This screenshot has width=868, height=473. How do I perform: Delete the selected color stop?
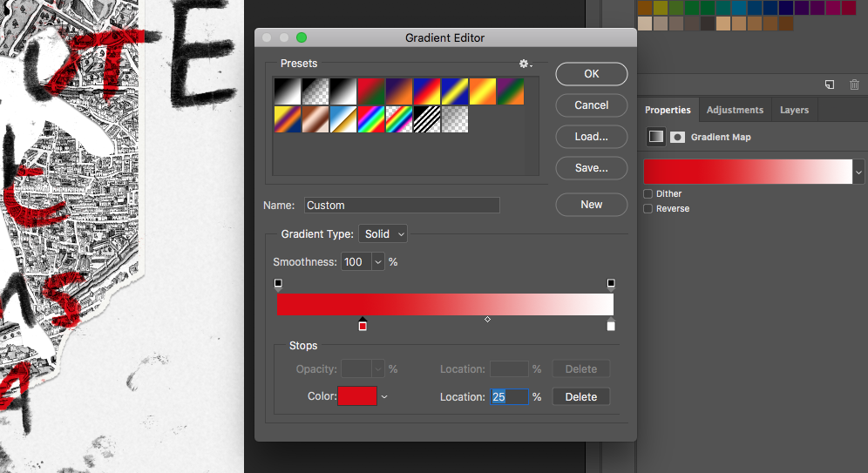(x=580, y=396)
